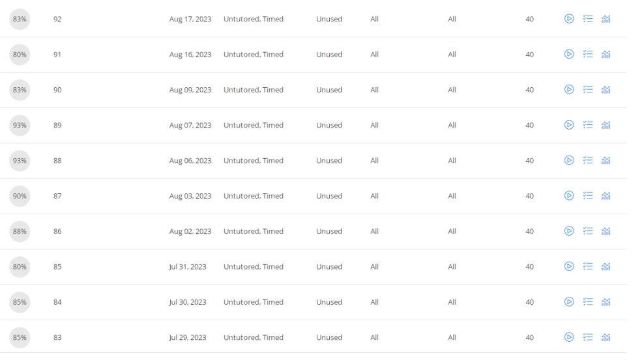View analysis chart icon for test 84
Image resolution: width=644 pixels, height=360 pixels.
tap(606, 302)
